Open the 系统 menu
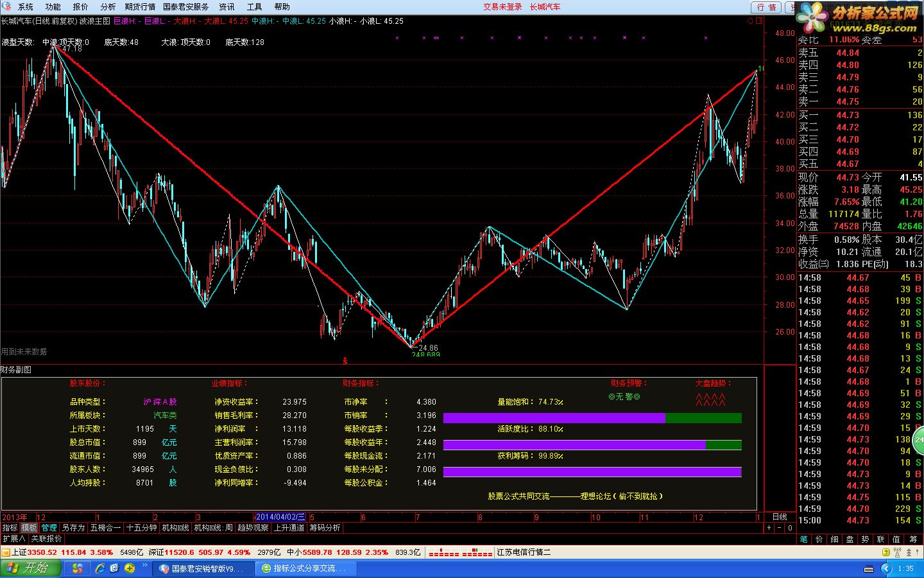 (x=25, y=7)
